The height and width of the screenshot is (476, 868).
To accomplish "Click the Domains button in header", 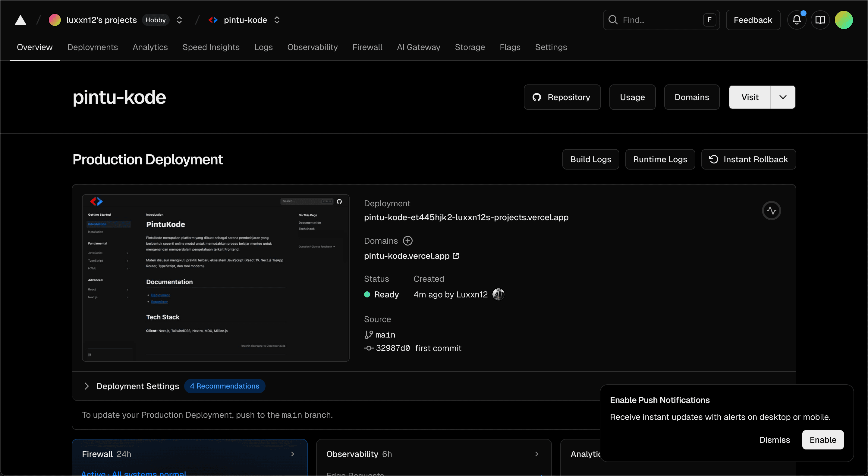I will (x=692, y=97).
